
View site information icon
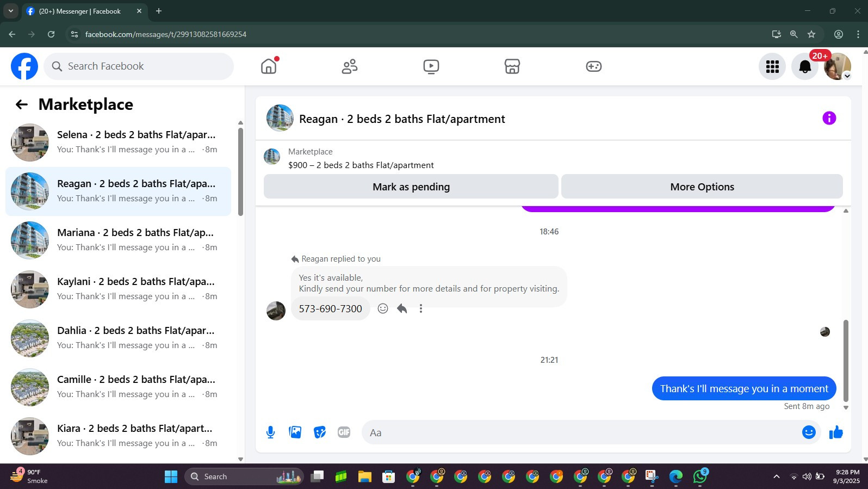(75, 34)
